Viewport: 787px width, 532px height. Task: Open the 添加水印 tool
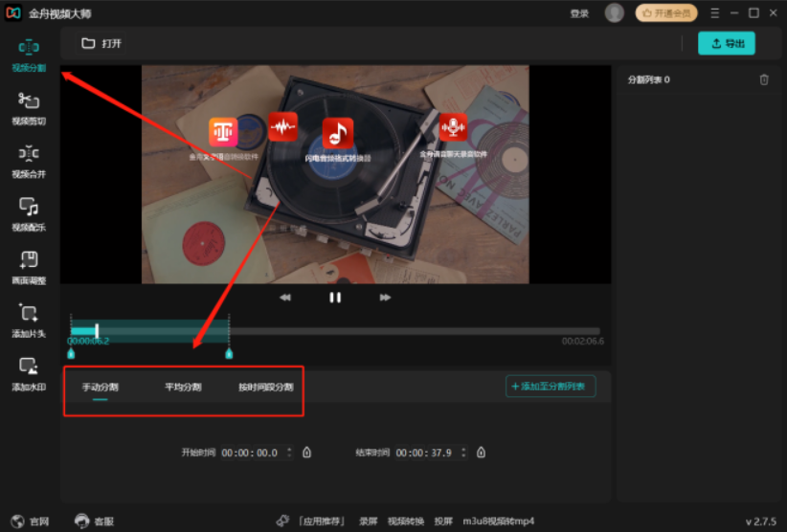tap(29, 374)
